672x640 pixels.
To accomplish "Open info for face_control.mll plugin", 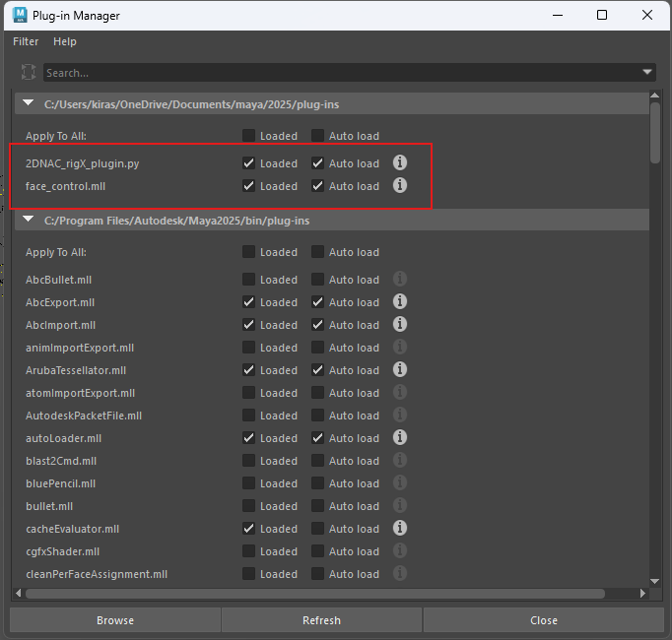I will [400, 186].
